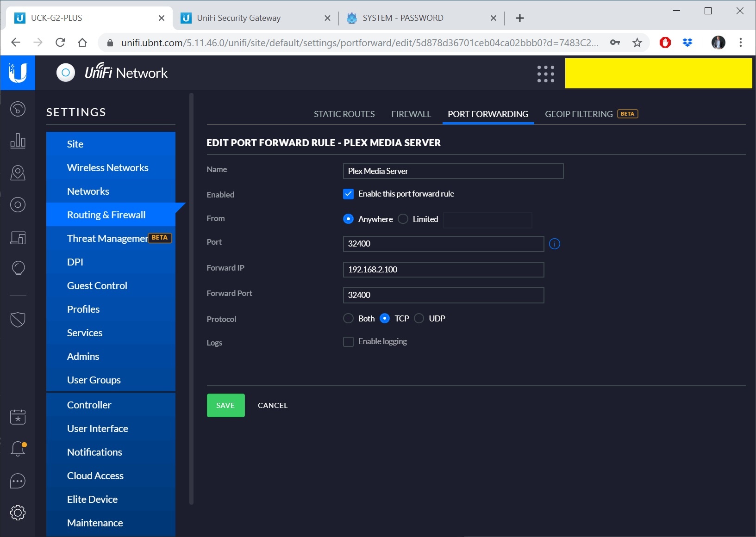Close the SYSTEM - PASSWORD tab
Screen dimensions: 756x537
[x=494, y=18]
